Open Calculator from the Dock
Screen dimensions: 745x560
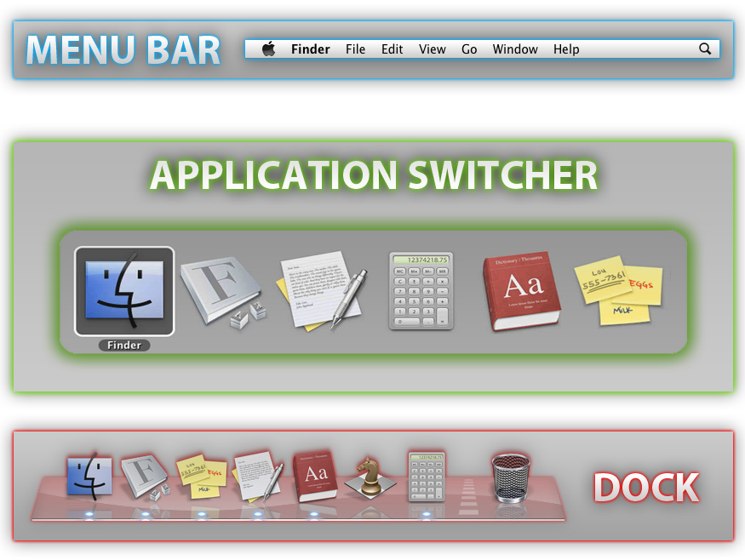click(427, 477)
